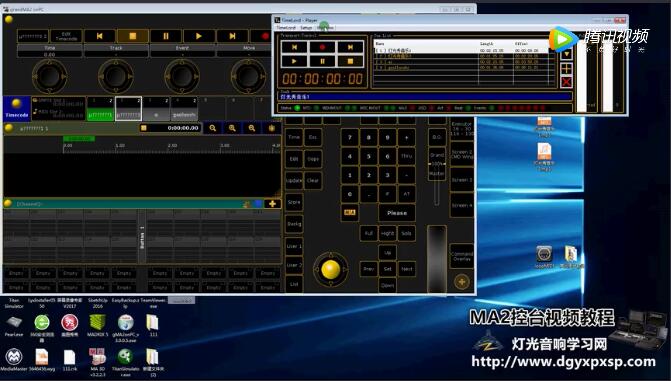Click the stop button in timecode transport bar
The width and height of the screenshot is (671, 381).
(x=133, y=36)
